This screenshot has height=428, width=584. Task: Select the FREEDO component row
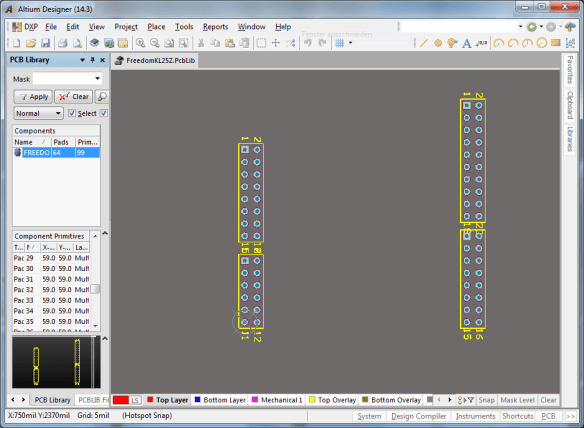tap(56, 153)
